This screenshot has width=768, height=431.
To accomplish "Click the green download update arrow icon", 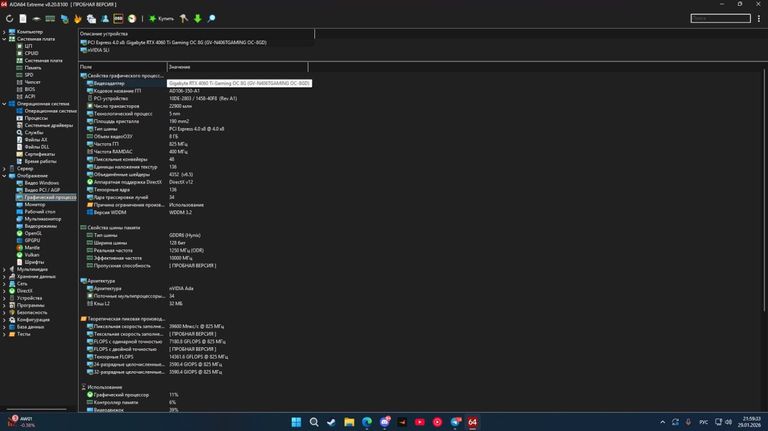I will (x=197, y=19).
